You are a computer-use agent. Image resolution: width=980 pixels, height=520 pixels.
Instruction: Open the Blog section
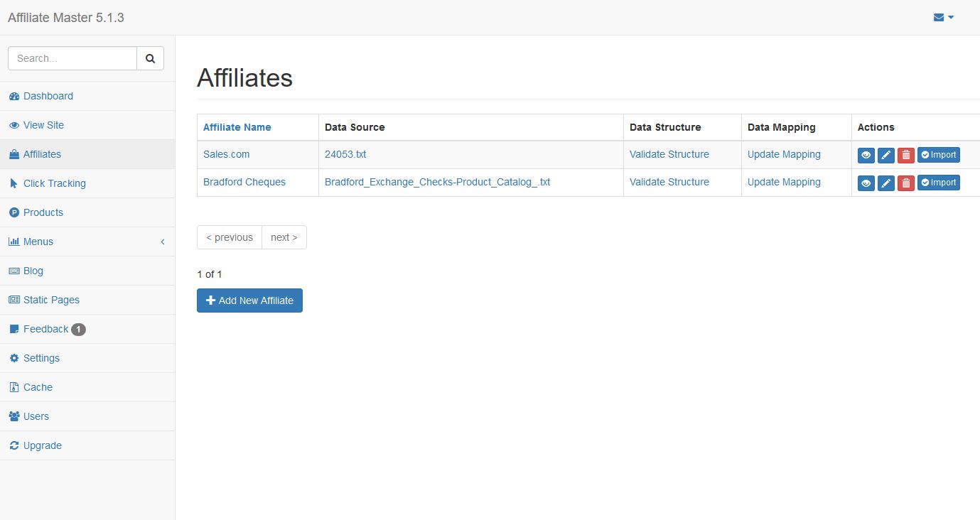point(87,271)
